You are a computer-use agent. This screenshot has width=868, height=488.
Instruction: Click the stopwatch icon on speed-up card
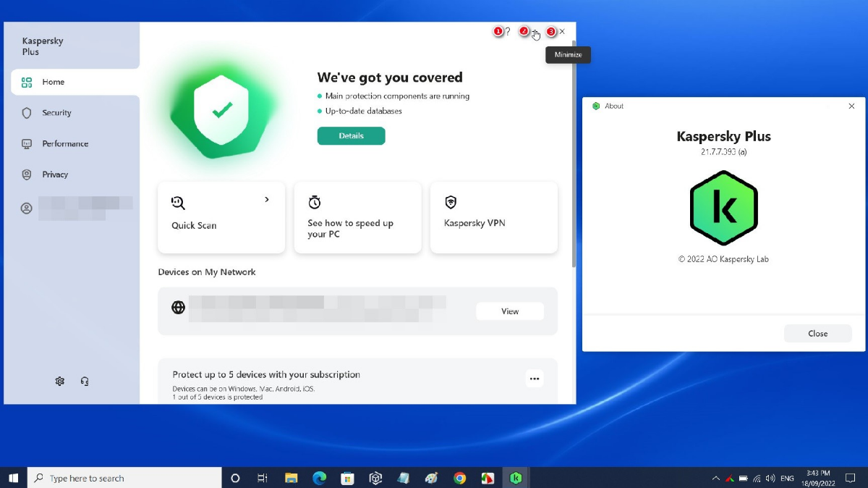[315, 202]
